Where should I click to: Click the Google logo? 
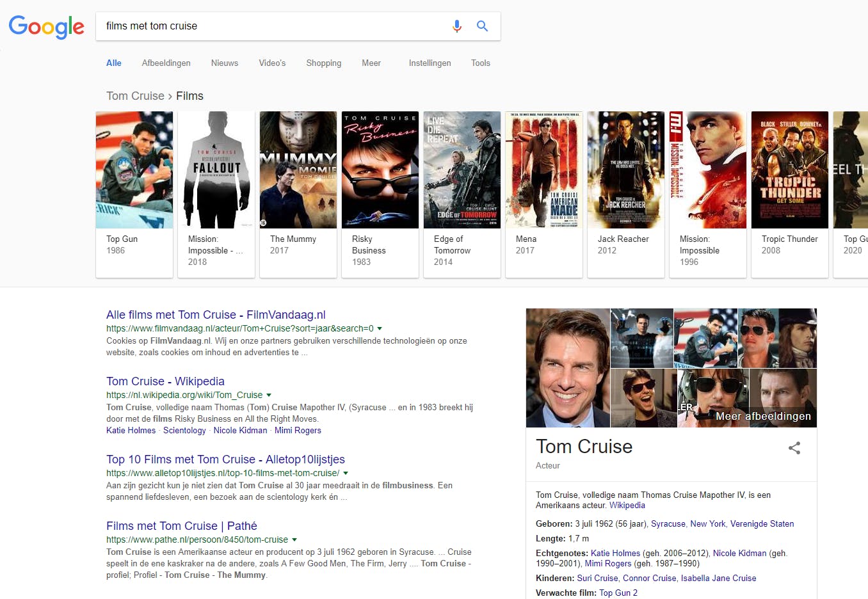point(46,27)
